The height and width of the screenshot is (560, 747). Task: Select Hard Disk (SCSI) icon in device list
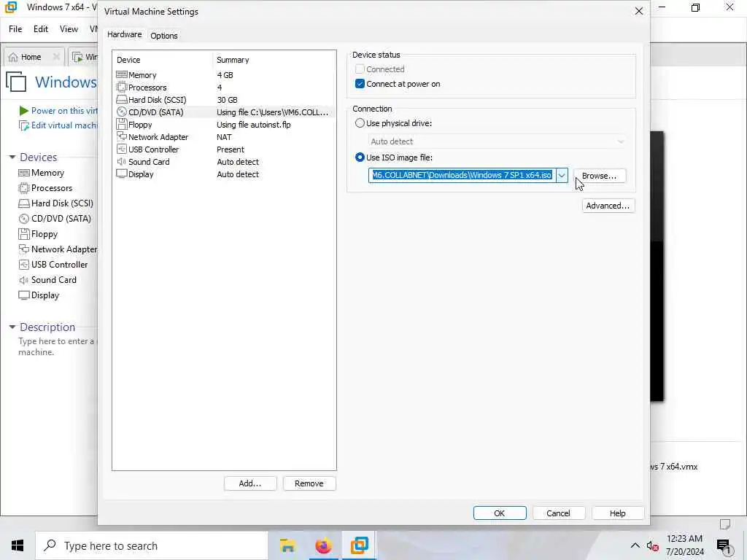(122, 99)
